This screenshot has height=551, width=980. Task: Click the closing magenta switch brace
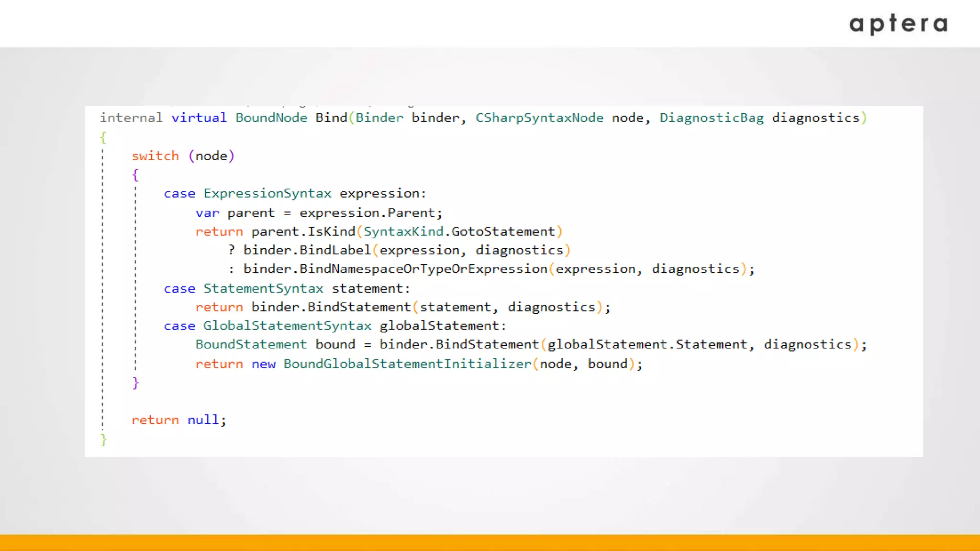click(135, 383)
